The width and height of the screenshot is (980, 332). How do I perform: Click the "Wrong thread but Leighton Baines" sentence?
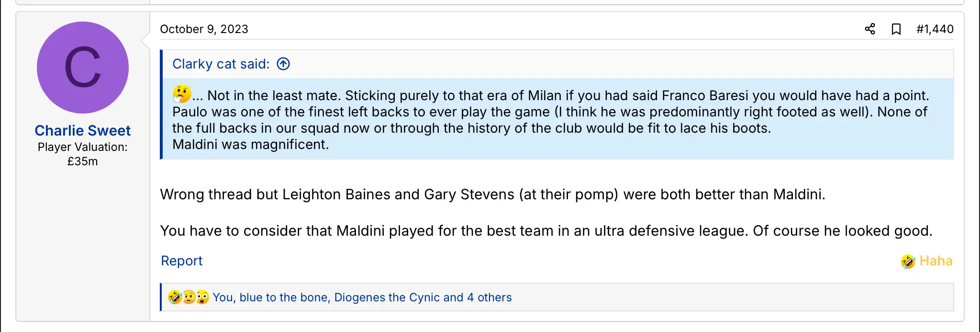[492, 195]
